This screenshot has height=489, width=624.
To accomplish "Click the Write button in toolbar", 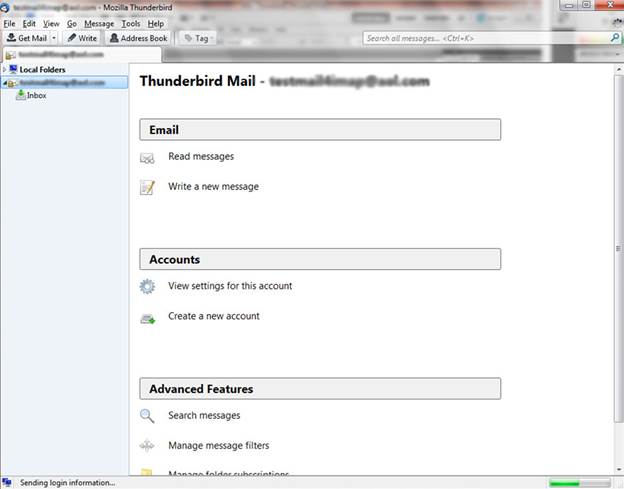I will click(x=82, y=38).
